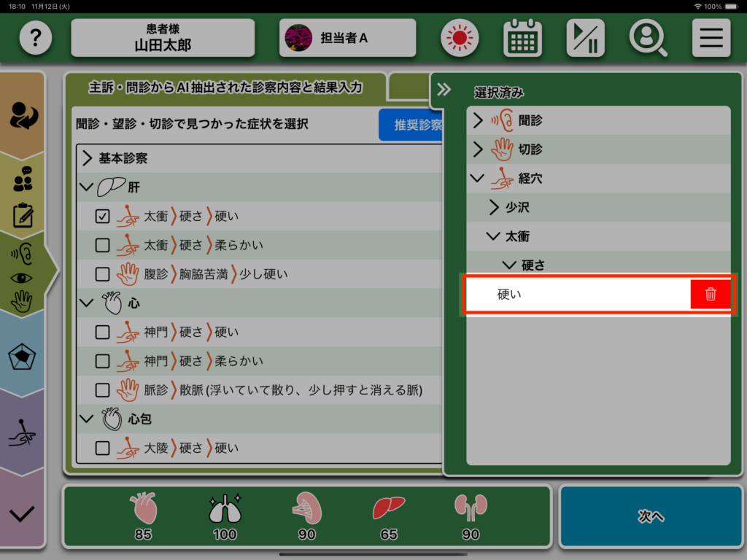Delete 硬い with the red trash icon
Viewport: 747px width, 560px height.
tap(711, 295)
